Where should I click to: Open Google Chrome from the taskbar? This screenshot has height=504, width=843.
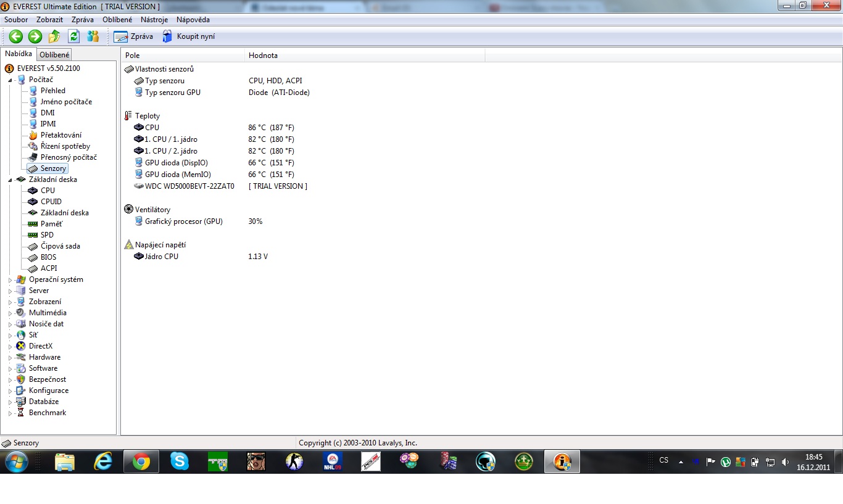(x=141, y=461)
